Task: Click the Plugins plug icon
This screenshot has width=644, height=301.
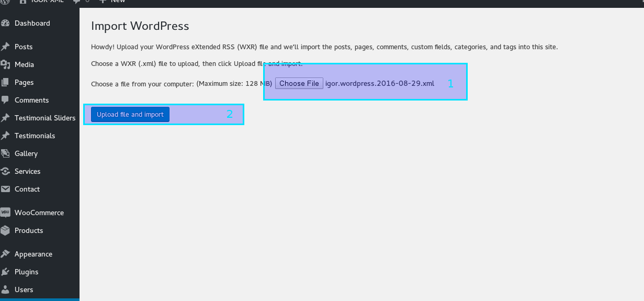Action: point(5,272)
